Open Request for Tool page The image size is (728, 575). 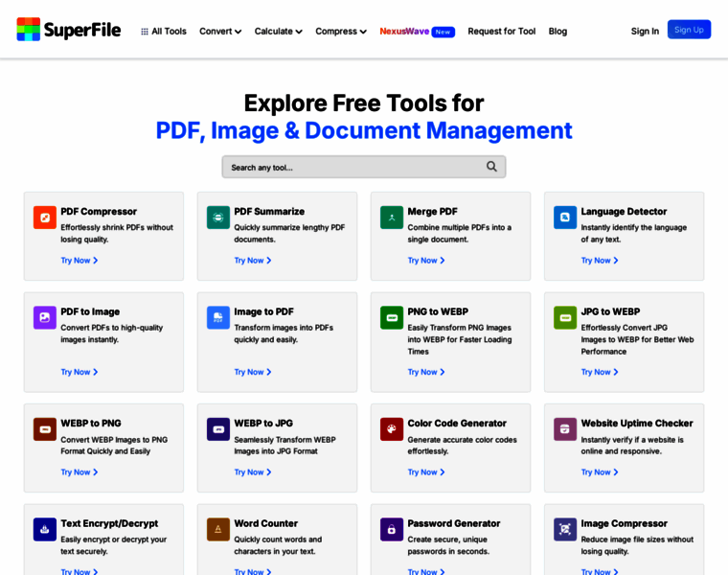pyautogui.click(x=501, y=32)
